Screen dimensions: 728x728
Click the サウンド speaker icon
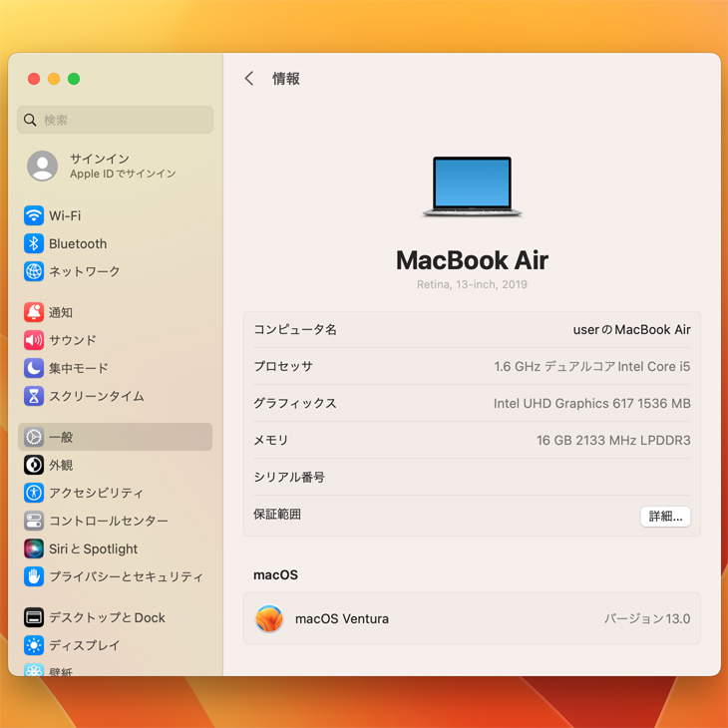tap(34, 340)
